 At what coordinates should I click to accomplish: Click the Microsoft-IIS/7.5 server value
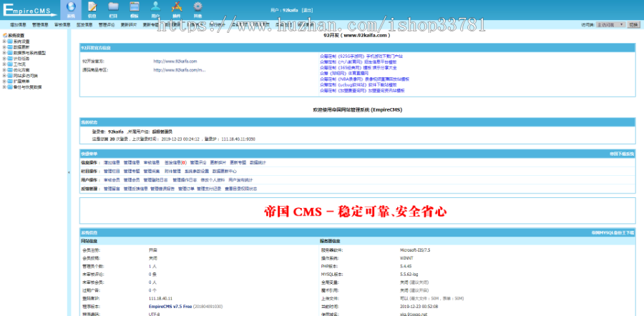415,250
